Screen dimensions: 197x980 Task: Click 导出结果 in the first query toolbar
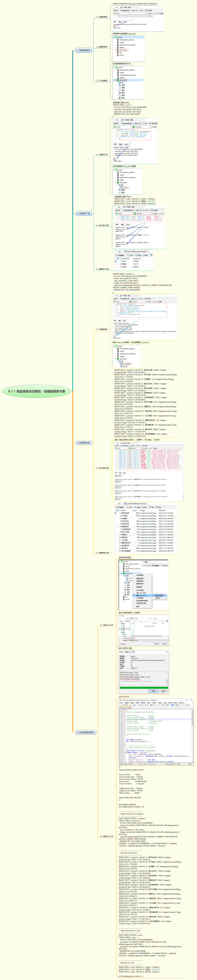tap(149, 11)
